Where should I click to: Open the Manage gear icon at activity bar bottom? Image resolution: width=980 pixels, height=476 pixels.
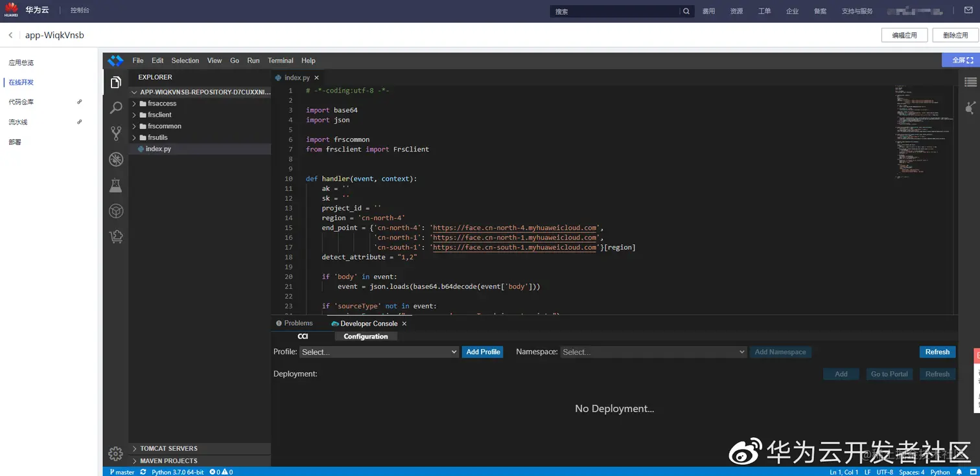click(x=115, y=453)
